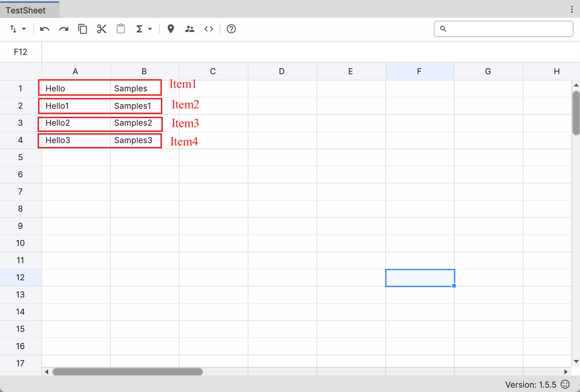The width and height of the screenshot is (580, 392).
Task: Select column D header
Action: (x=282, y=71)
